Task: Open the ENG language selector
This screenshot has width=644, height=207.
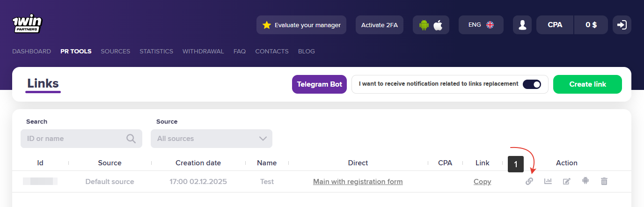Action: click(x=481, y=25)
